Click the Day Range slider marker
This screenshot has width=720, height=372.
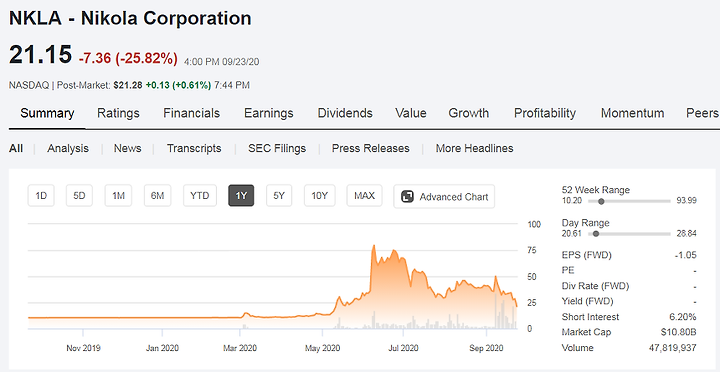click(x=596, y=234)
